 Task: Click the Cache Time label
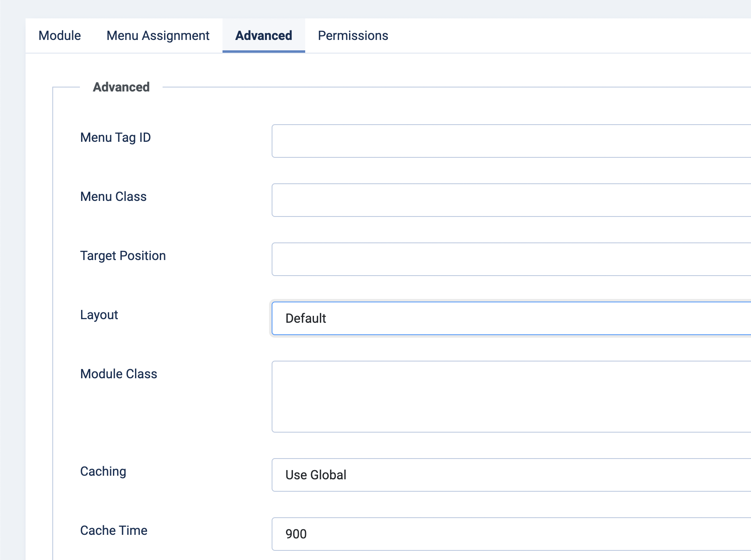114,530
